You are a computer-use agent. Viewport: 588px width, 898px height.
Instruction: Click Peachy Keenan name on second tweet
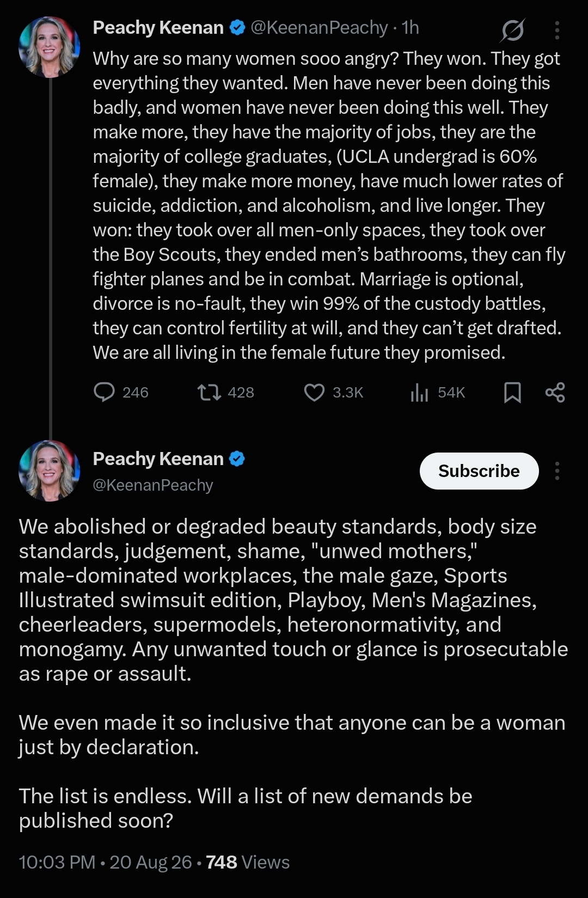[x=158, y=459]
